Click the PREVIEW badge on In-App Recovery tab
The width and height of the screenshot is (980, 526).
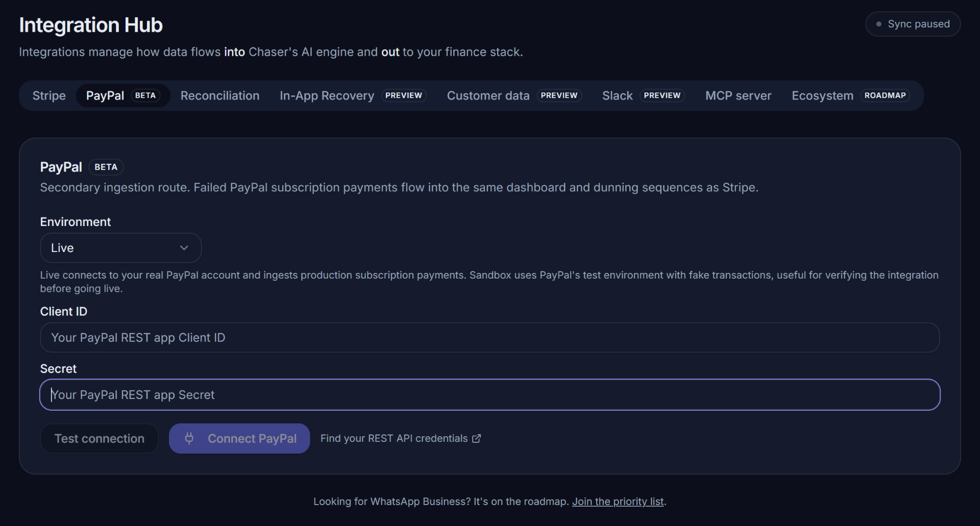click(404, 95)
